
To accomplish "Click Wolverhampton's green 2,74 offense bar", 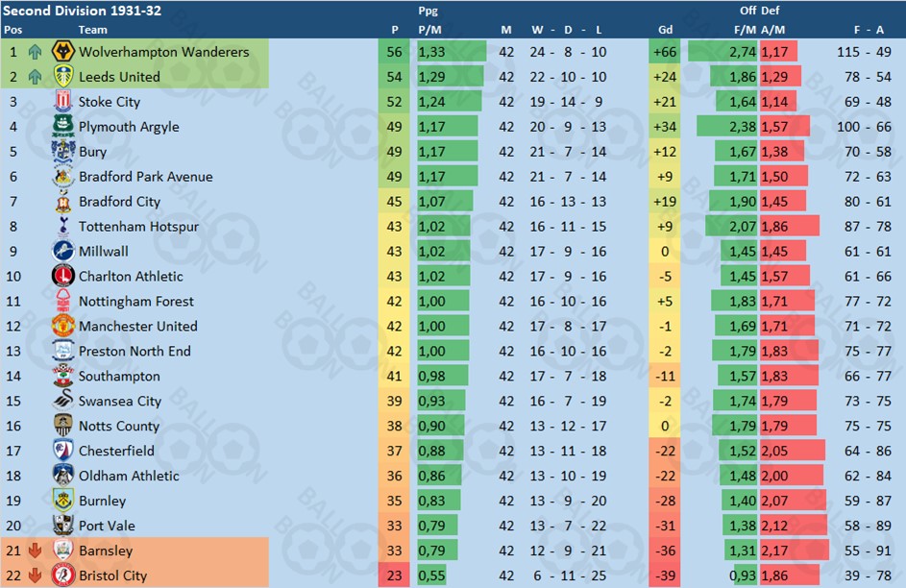I will (x=722, y=52).
